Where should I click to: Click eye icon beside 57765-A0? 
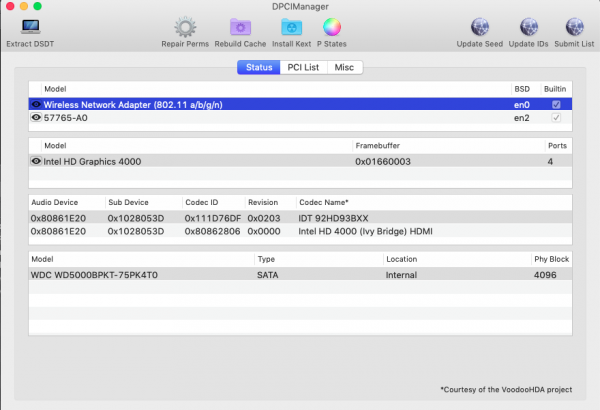pos(36,117)
